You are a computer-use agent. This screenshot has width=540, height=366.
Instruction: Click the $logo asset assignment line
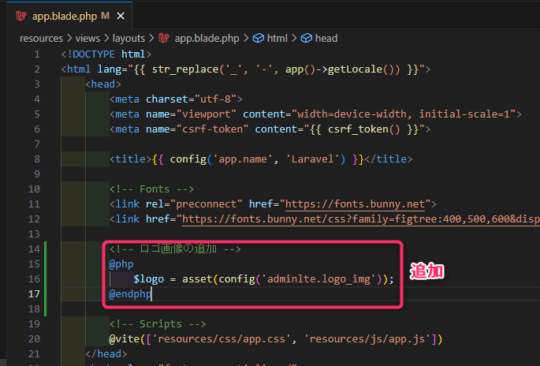tap(263, 279)
